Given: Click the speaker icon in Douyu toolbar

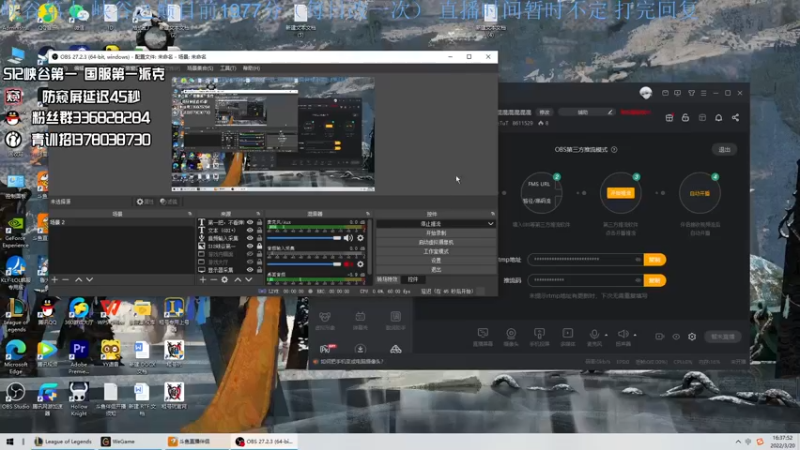Looking at the screenshot, I should 623,334.
